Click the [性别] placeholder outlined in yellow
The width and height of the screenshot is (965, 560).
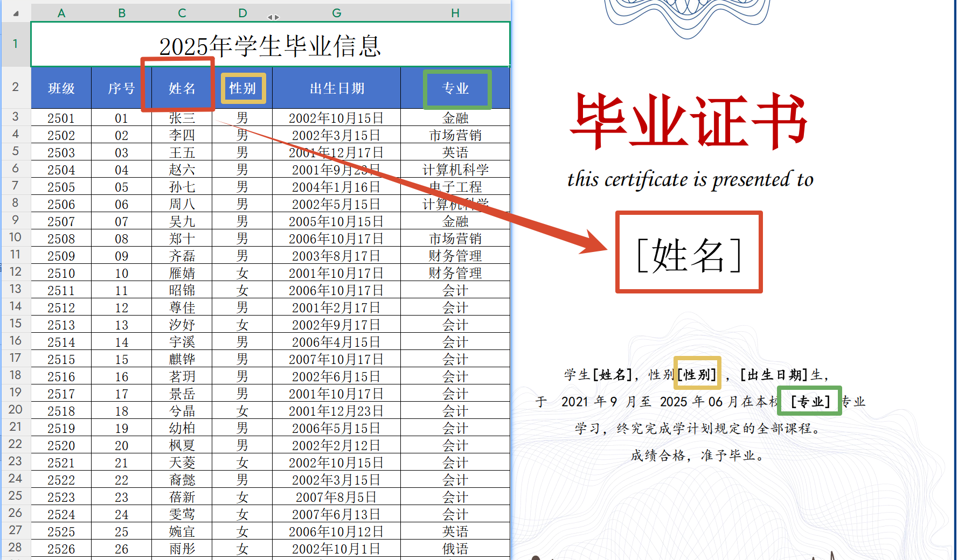[697, 373]
